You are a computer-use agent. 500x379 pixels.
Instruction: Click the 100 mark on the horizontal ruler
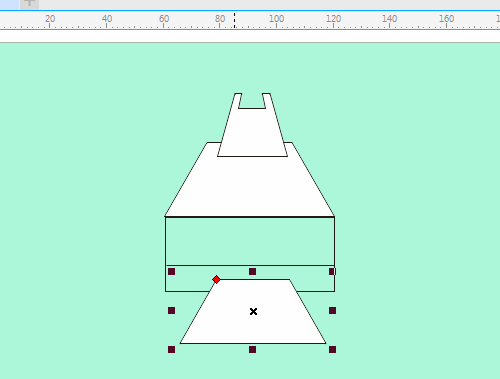276,19
